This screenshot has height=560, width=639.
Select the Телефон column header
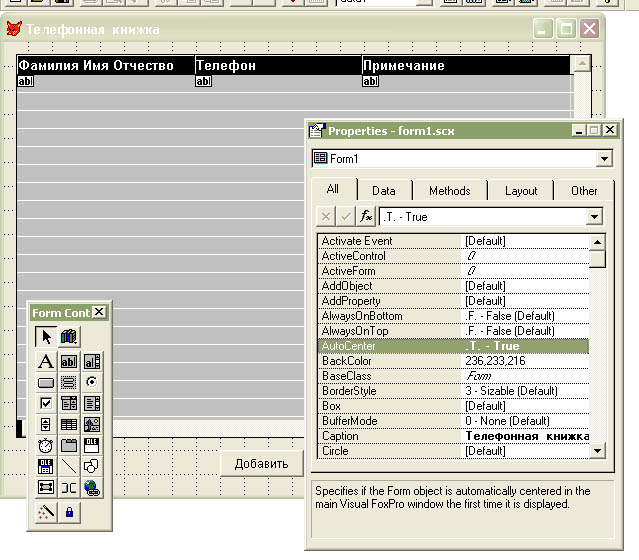click(x=278, y=65)
